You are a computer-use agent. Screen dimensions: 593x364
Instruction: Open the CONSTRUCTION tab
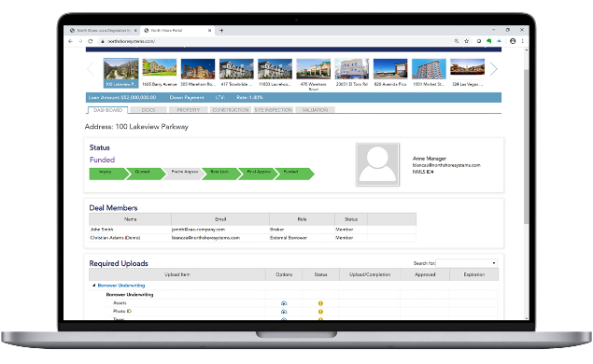click(231, 110)
